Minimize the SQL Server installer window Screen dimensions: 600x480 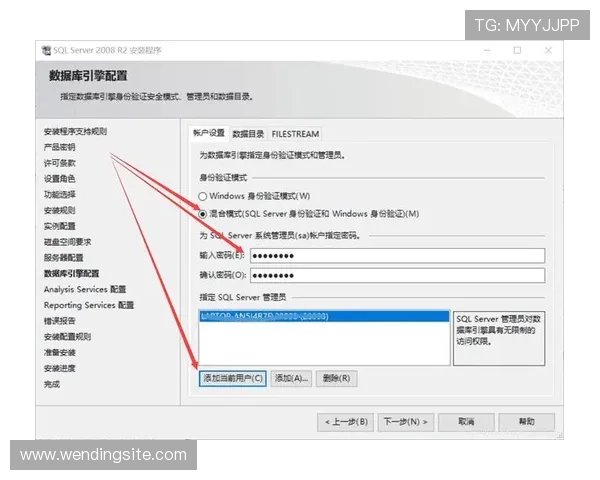487,51
